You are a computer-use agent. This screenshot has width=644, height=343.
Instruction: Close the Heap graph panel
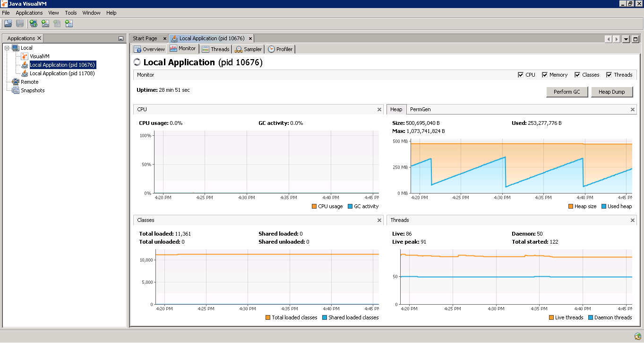click(x=633, y=109)
